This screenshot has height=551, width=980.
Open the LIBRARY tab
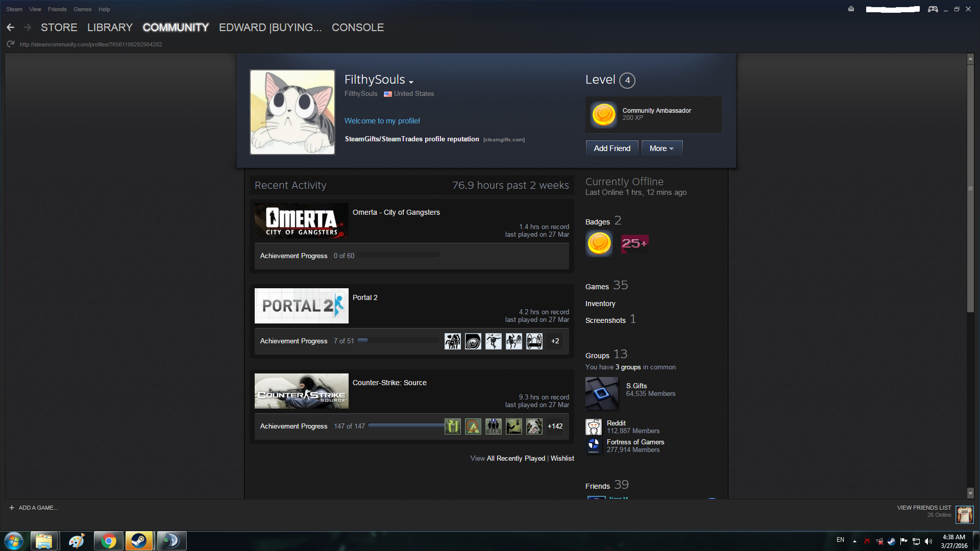click(x=110, y=28)
